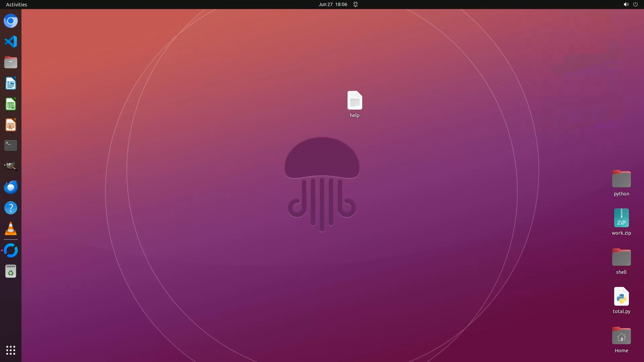Open the Files manager dock icon

point(11,63)
